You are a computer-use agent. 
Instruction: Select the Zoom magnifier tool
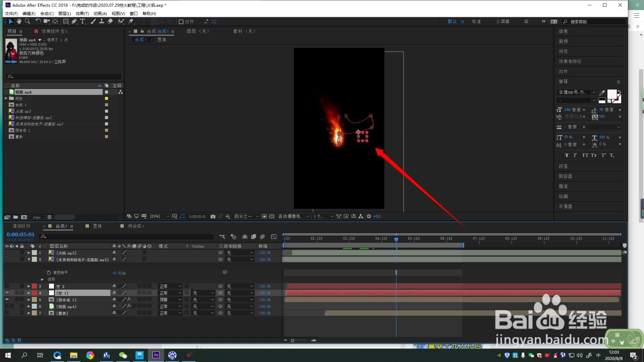(27, 21)
